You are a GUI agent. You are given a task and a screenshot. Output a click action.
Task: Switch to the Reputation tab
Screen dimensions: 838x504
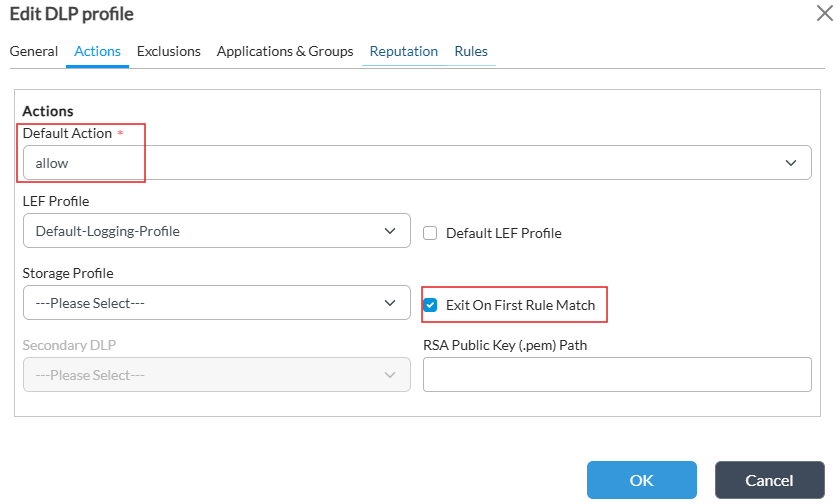coord(404,51)
